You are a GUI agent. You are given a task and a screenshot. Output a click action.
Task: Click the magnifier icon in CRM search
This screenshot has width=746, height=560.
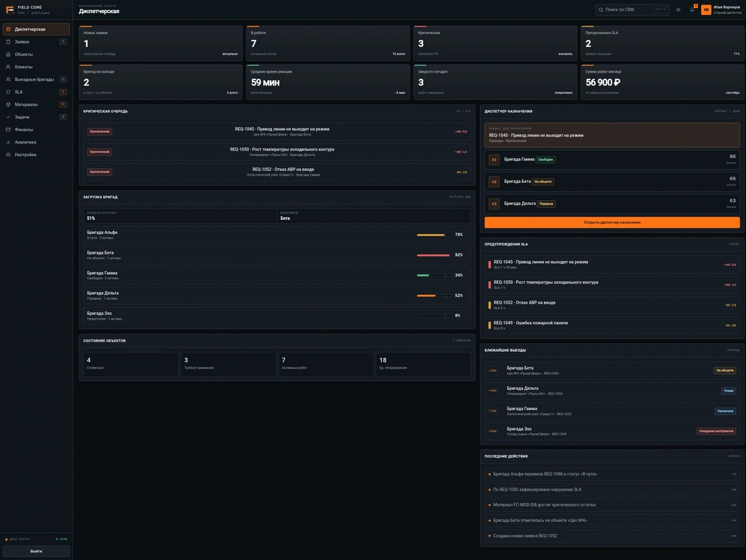click(601, 9)
